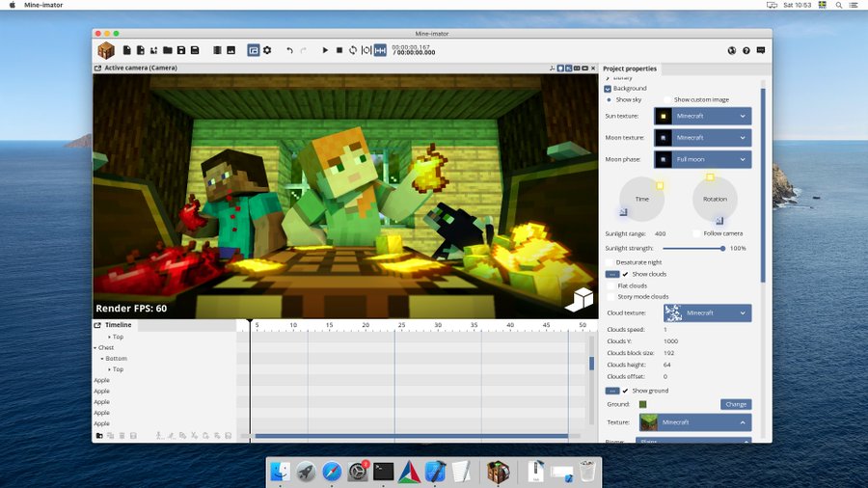Toggle the highlighted view toggle icon in toolbar
Image resolution: width=868 pixels, height=488 pixels.
coord(254,50)
